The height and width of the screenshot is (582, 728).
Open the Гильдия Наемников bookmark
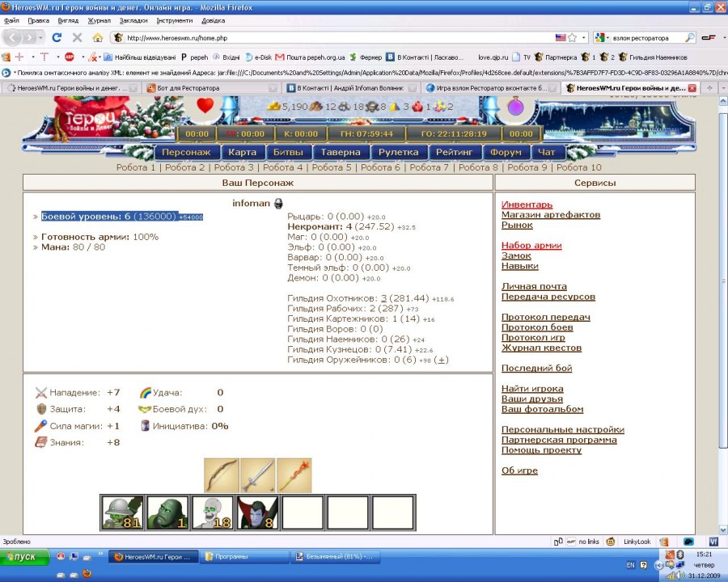[654, 57]
